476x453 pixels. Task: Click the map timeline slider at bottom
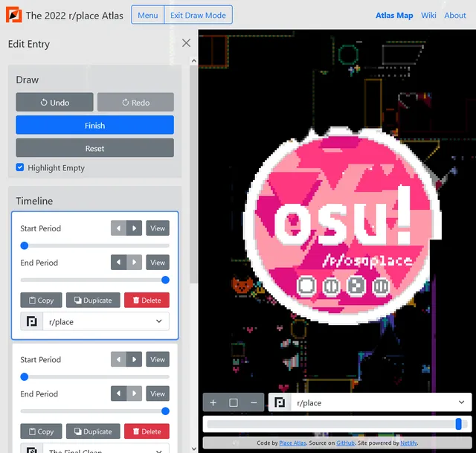point(336,424)
